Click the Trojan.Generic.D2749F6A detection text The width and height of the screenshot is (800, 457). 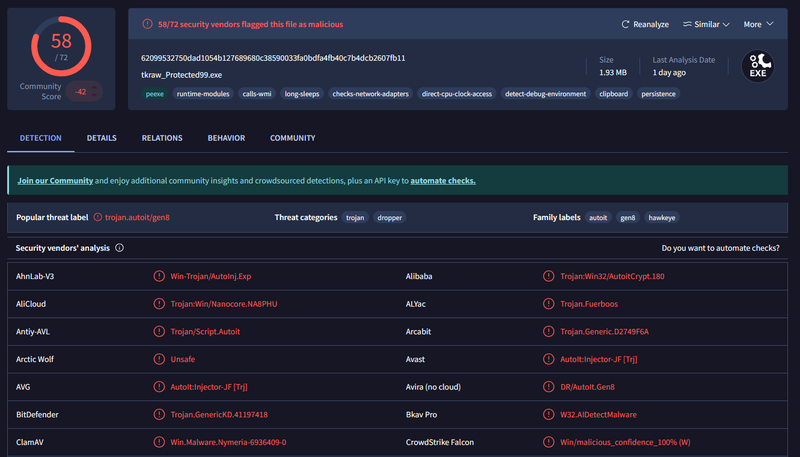605,332
